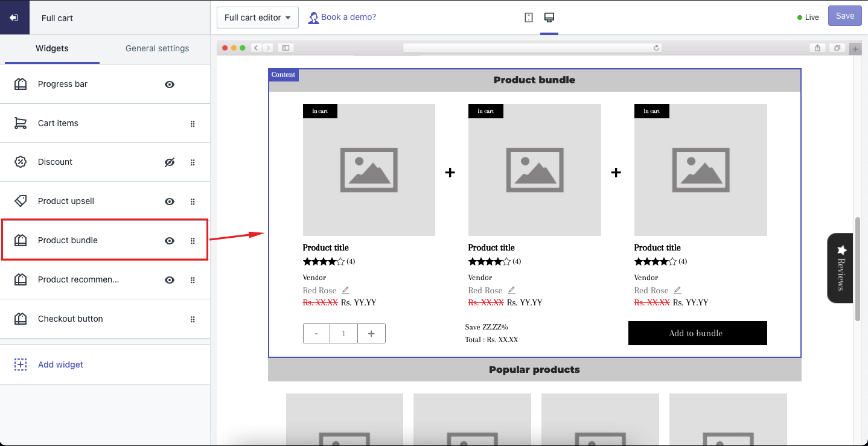Image resolution: width=868 pixels, height=446 pixels.
Task: Click the Discount percent badge icon
Action: tap(21, 162)
